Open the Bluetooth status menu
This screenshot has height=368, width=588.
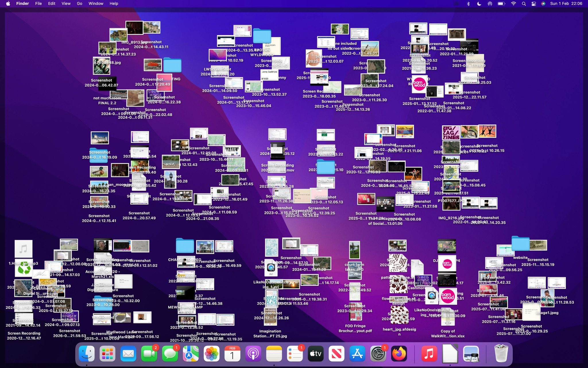469,4
